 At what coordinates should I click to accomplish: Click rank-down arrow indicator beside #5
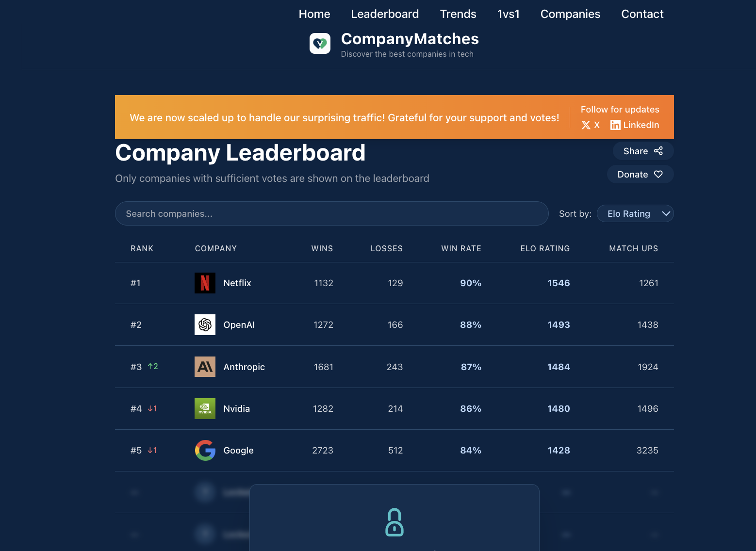coord(152,450)
